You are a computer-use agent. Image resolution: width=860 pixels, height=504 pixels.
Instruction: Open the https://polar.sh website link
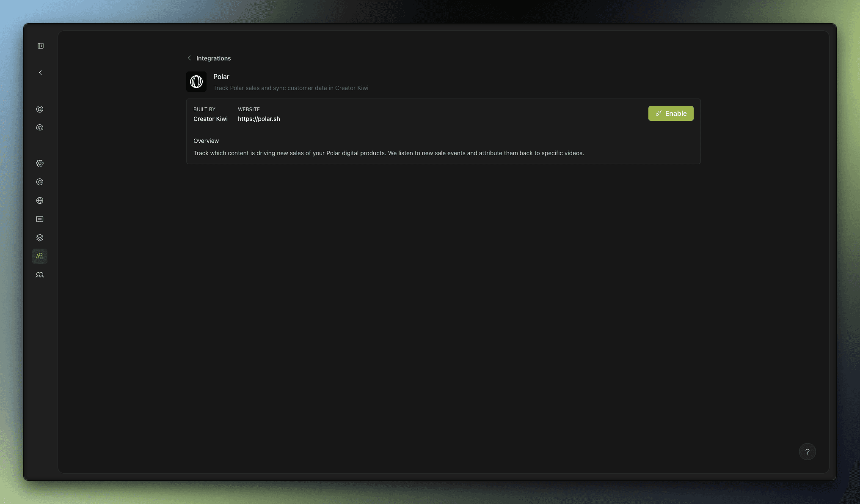[x=259, y=119]
